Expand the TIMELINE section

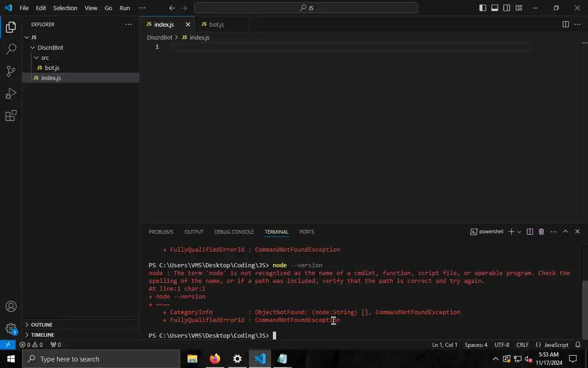tap(80, 335)
